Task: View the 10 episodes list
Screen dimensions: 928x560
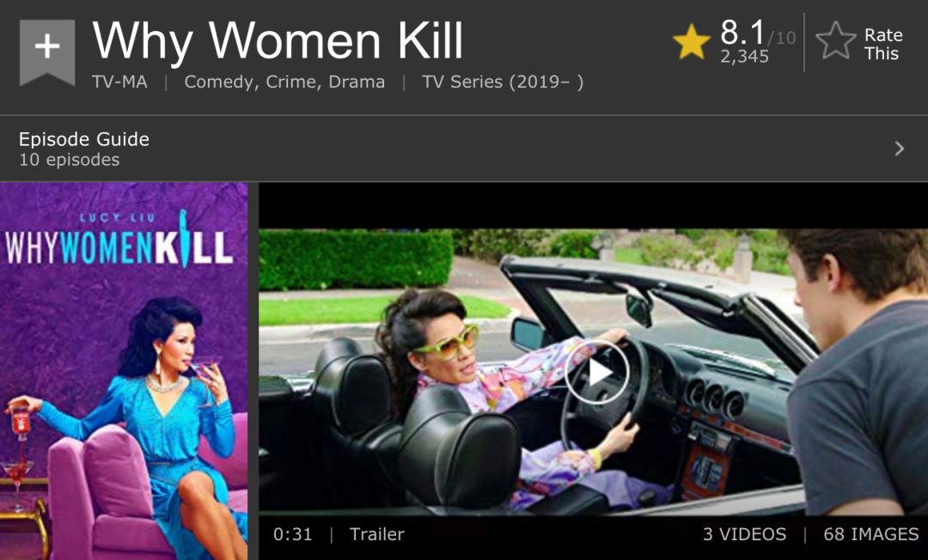Action: 70,160
